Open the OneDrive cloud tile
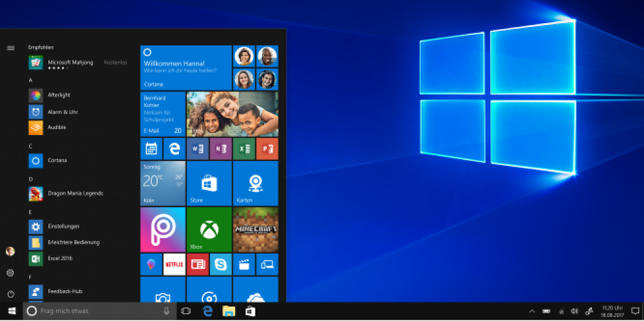Image resolution: width=644 pixels, height=321 pixels. tap(256, 289)
